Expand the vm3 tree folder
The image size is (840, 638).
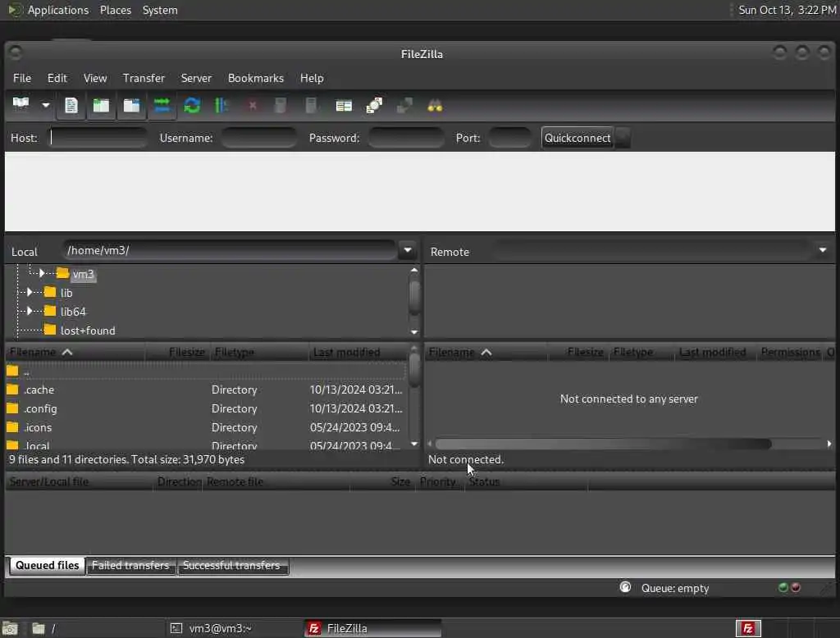[42, 274]
